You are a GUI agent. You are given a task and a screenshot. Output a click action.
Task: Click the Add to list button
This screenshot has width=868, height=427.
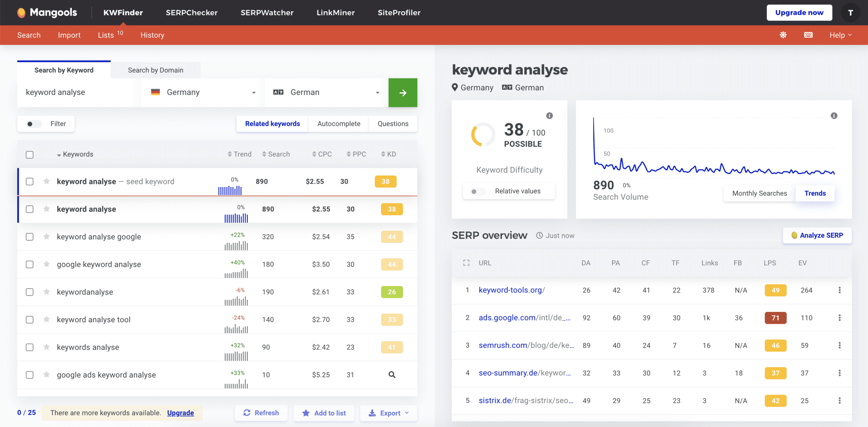point(324,413)
